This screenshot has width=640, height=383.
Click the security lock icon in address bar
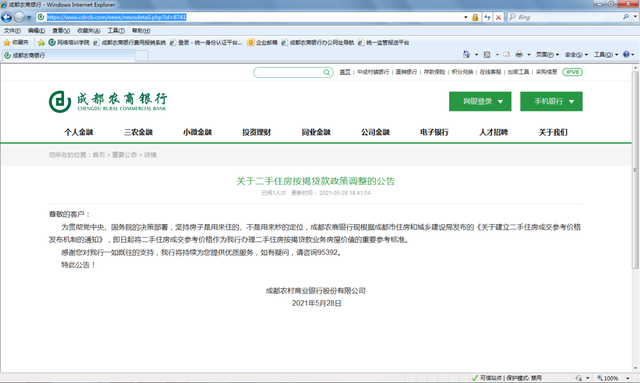475,17
